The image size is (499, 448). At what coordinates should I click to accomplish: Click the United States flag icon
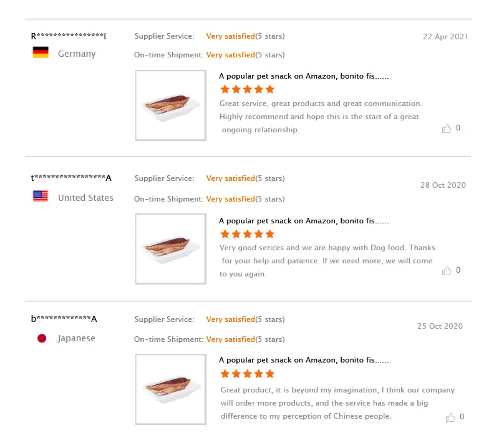pos(41,197)
